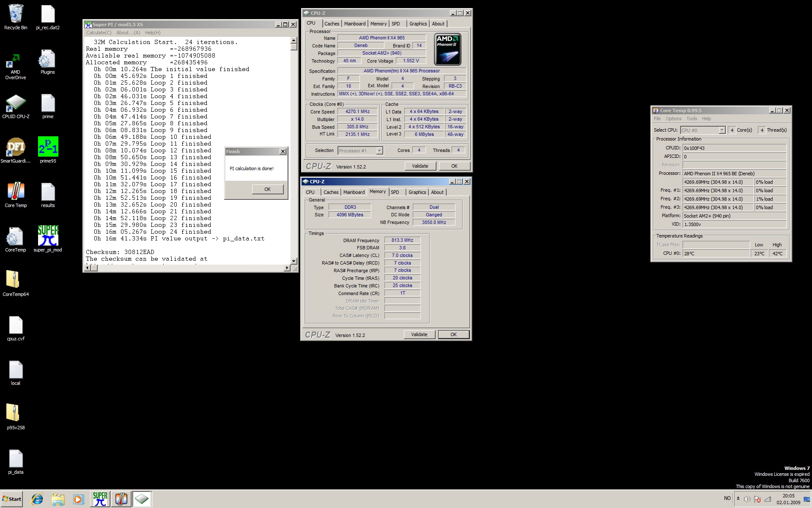Open cpuz.cvf file on desktop
This screenshot has height=508, width=812.
click(x=16, y=329)
